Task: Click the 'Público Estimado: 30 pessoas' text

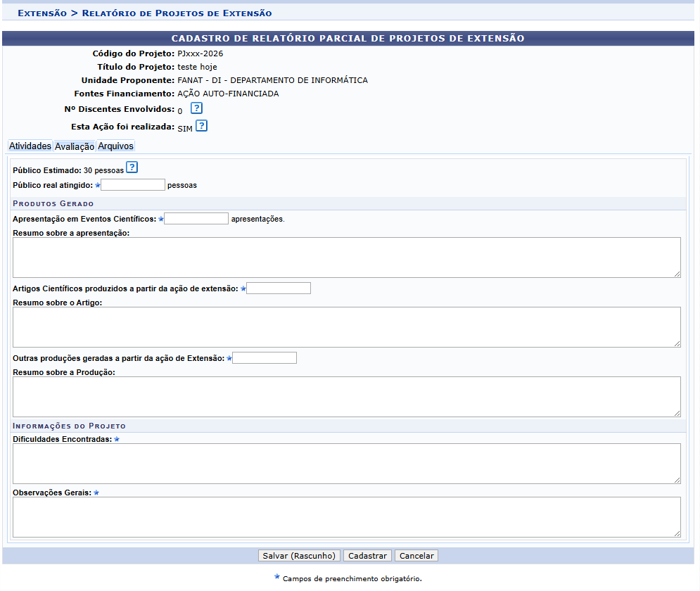Action: pyautogui.click(x=68, y=170)
